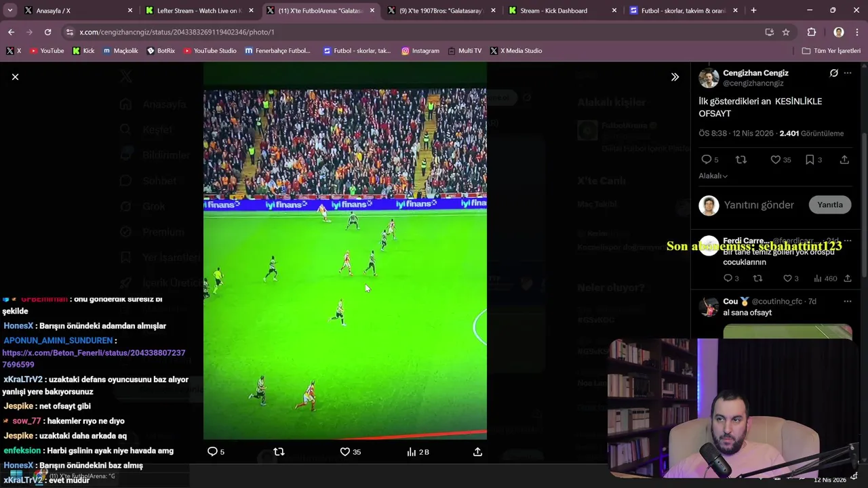This screenshot has width=868, height=488.
Task: Open the Beton_Fenerli status link in chat
Action: pyautogui.click(x=94, y=359)
